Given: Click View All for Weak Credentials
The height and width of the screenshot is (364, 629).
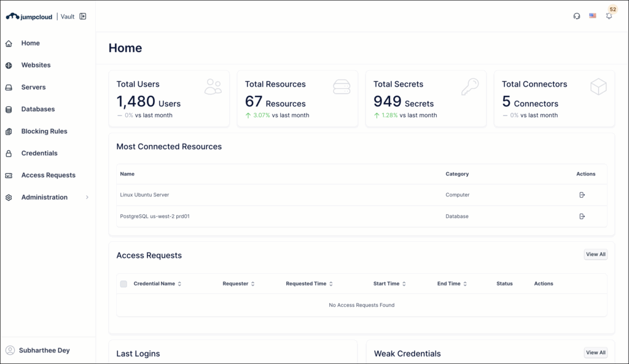Looking at the screenshot, I should point(595,352).
